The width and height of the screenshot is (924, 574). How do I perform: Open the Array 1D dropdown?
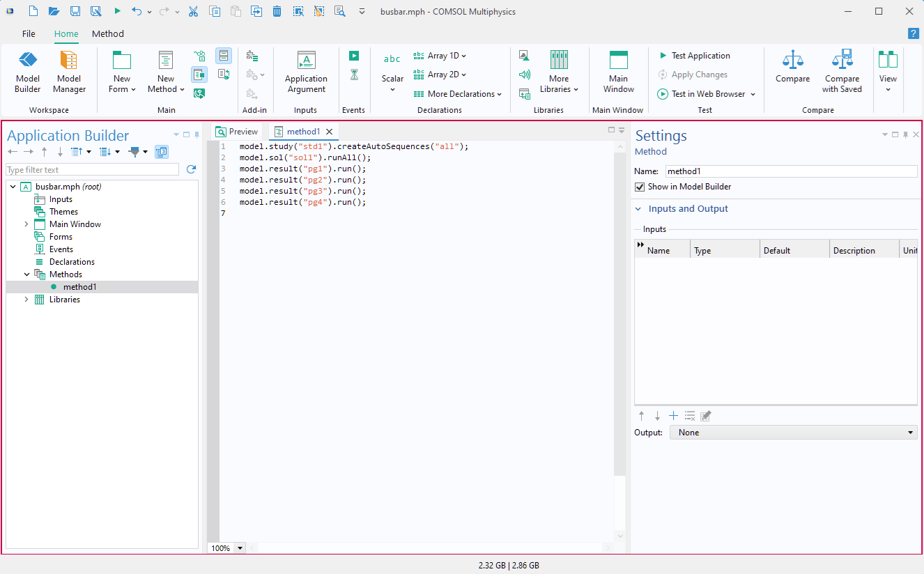tap(440, 56)
